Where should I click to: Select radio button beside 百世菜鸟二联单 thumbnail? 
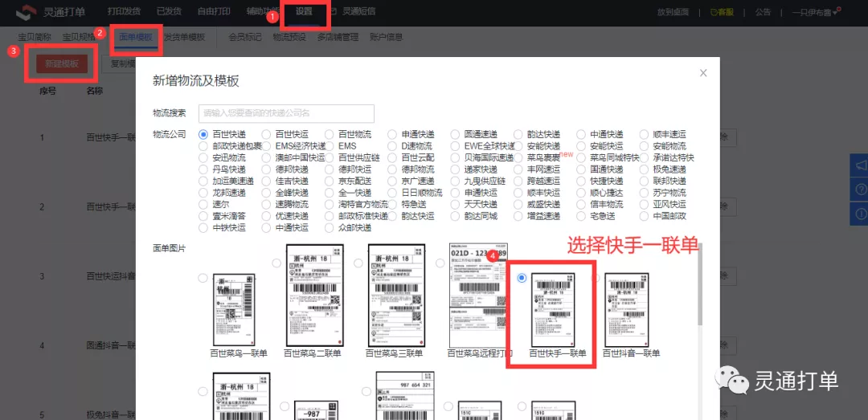pyautogui.click(x=276, y=263)
